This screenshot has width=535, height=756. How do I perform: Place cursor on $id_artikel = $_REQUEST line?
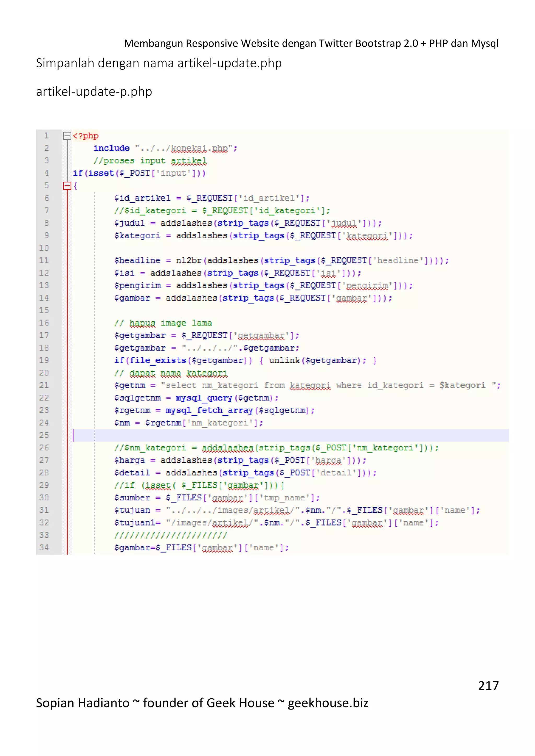click(x=212, y=198)
